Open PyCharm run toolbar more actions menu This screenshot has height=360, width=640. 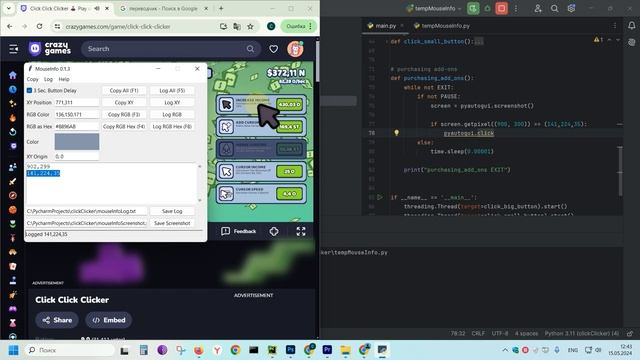pos(516,8)
